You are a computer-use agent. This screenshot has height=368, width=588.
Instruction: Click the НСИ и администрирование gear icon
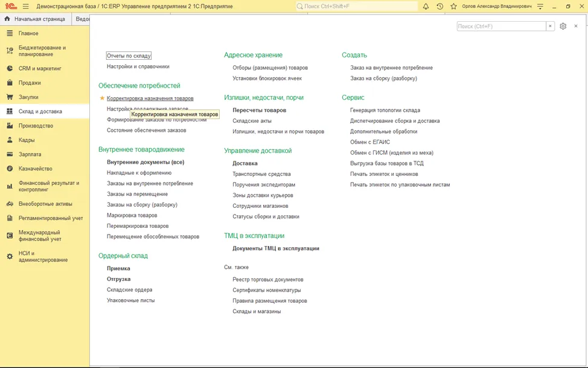tap(10, 256)
